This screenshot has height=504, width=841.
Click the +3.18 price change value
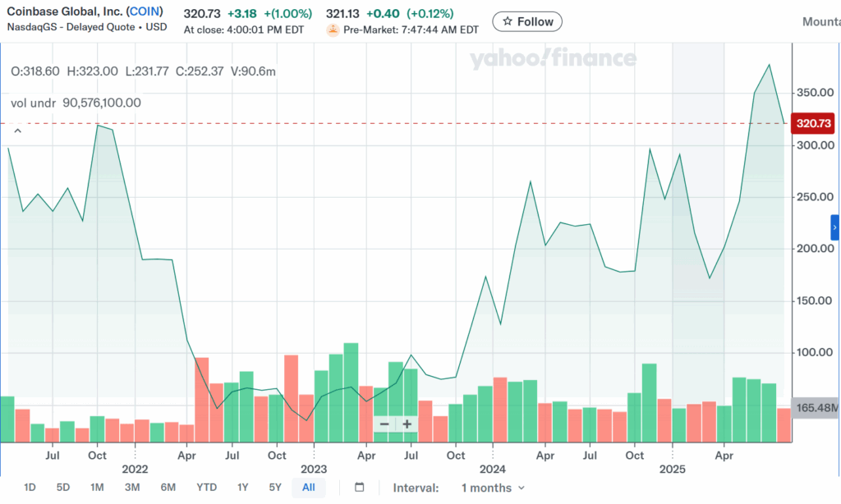(242, 13)
